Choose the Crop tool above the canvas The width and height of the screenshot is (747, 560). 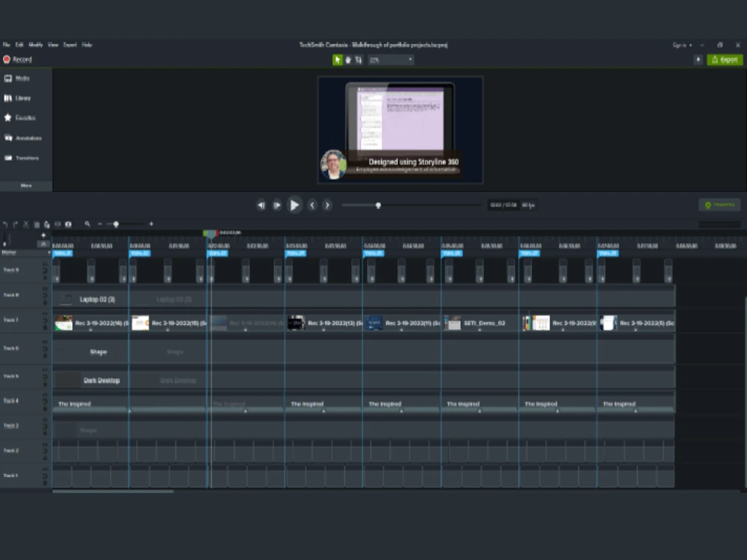[x=359, y=60]
